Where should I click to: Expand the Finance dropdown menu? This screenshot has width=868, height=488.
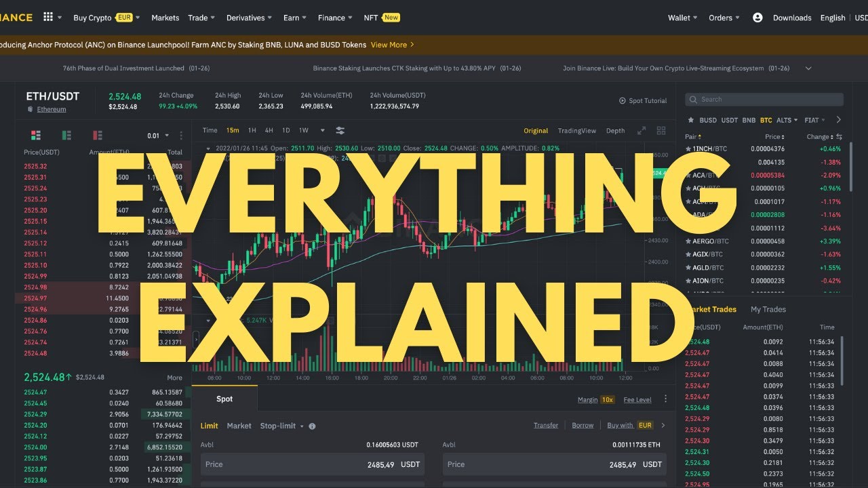click(335, 18)
